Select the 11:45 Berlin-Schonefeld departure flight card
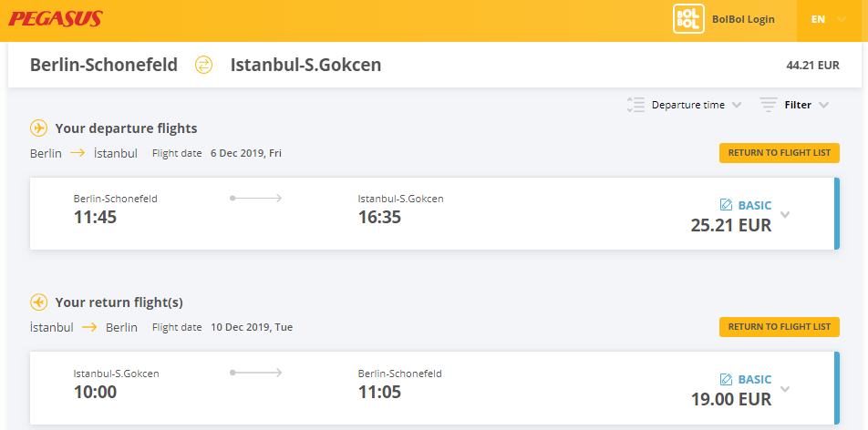 point(435,213)
